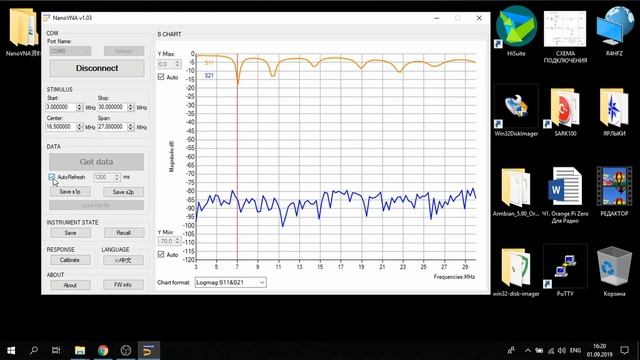
Task: Open the SARK100 folder shortcut
Action: click(x=565, y=111)
